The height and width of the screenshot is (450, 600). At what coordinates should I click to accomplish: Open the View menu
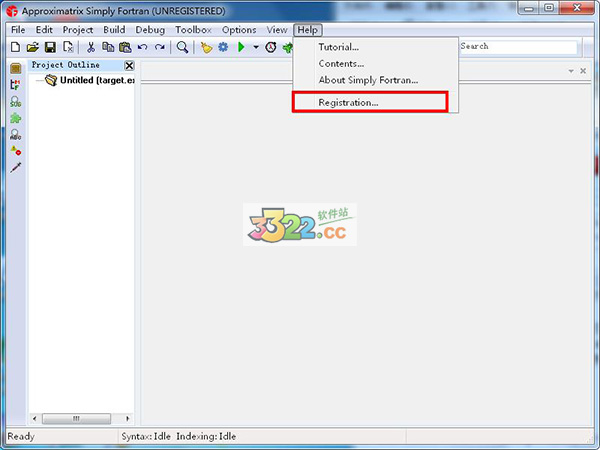pyautogui.click(x=277, y=30)
